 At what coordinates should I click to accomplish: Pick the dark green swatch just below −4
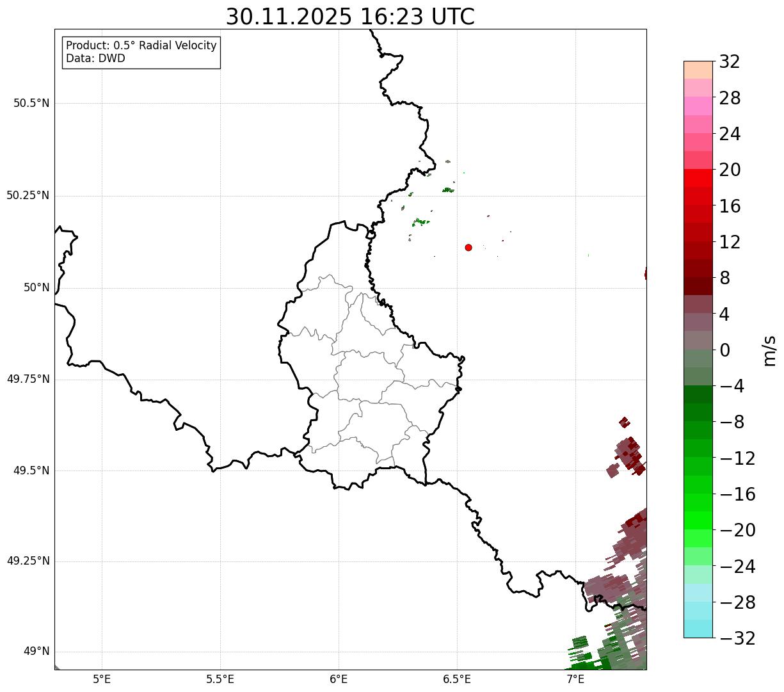coord(698,394)
